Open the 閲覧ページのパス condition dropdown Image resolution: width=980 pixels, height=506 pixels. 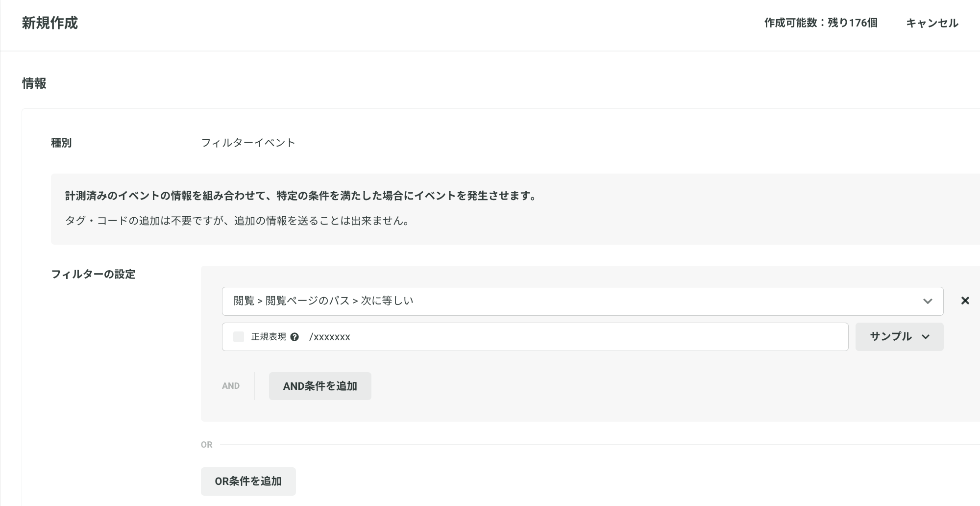(x=583, y=301)
